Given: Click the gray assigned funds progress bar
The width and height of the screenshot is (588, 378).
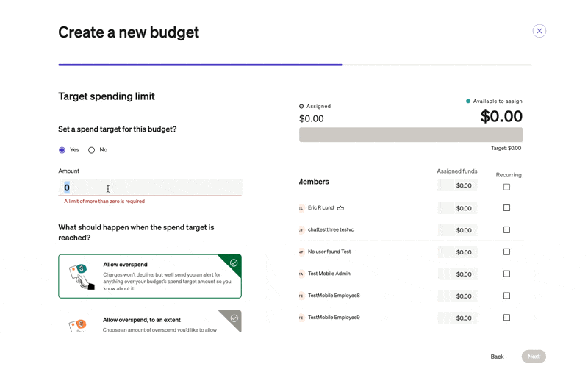Looking at the screenshot, I should pyautogui.click(x=410, y=135).
